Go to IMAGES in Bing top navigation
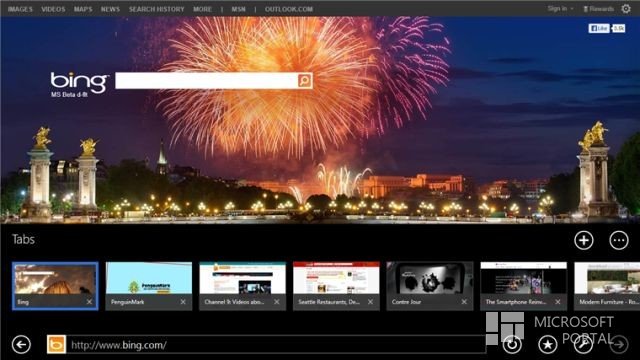Viewport: 640px width, 360px height. click(20, 9)
